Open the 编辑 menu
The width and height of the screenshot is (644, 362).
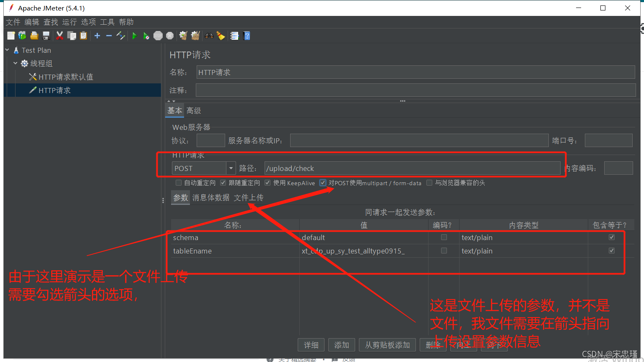(x=32, y=22)
